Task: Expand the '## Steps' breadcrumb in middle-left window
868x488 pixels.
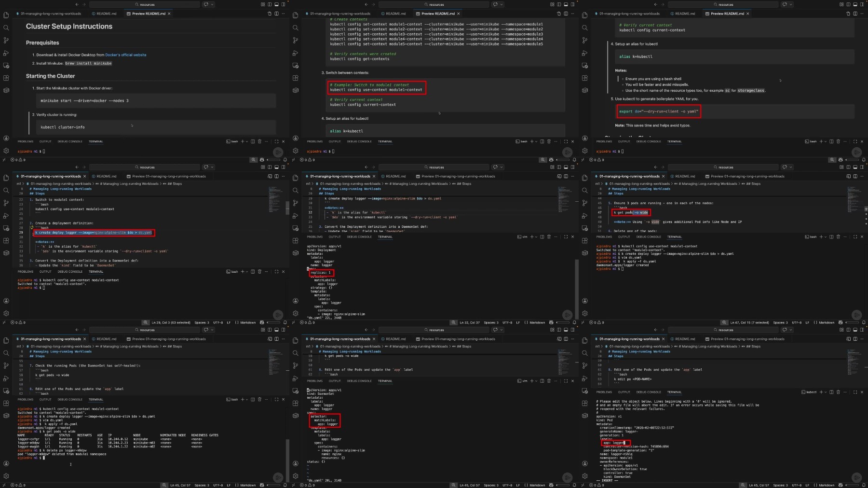Action: (x=175, y=183)
